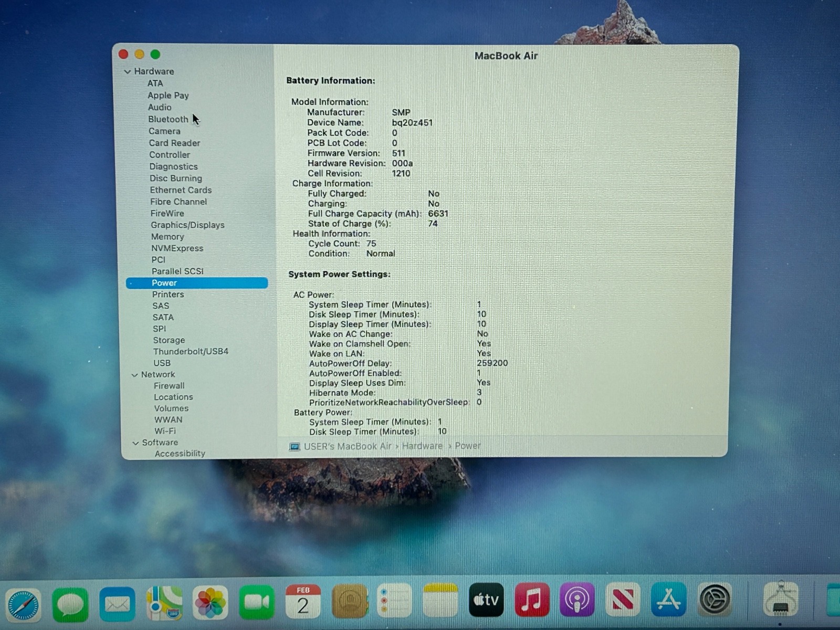Launch the Music app

[x=532, y=600]
